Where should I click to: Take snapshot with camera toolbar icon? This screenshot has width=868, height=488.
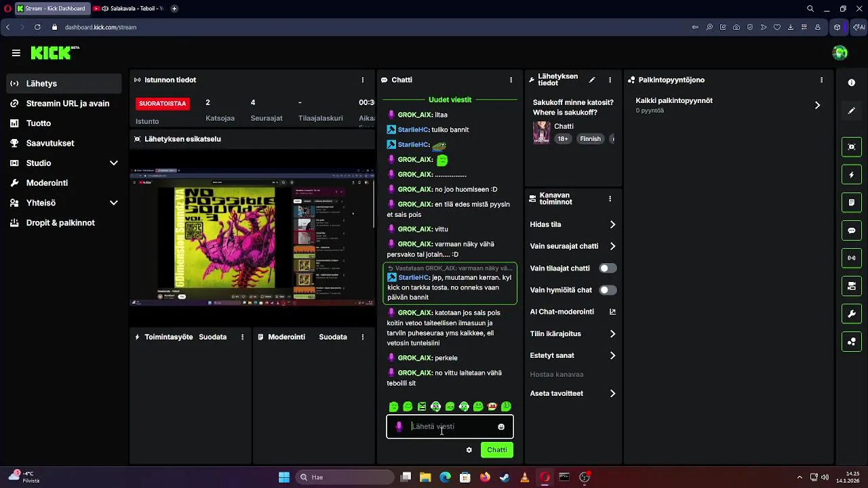coord(736,27)
